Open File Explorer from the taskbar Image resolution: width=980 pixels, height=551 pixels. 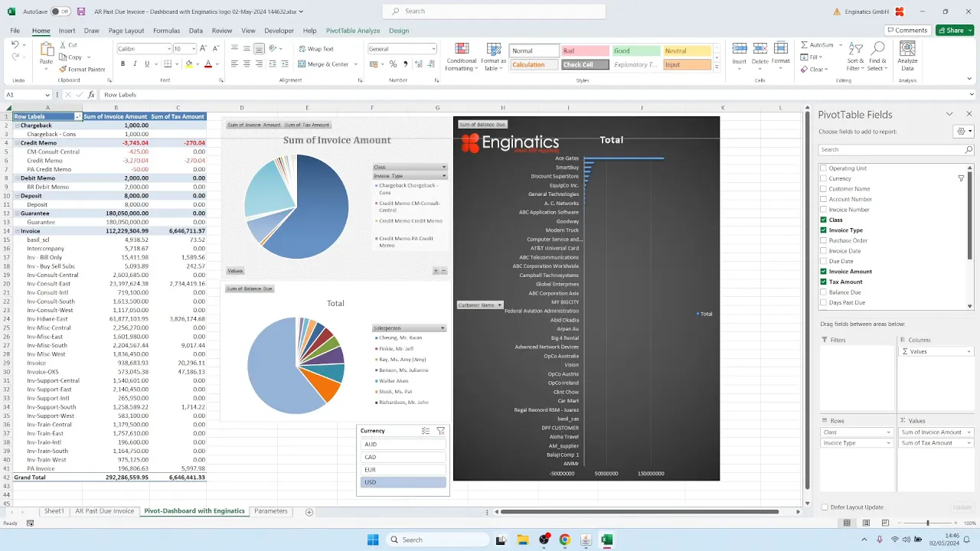pos(523,540)
